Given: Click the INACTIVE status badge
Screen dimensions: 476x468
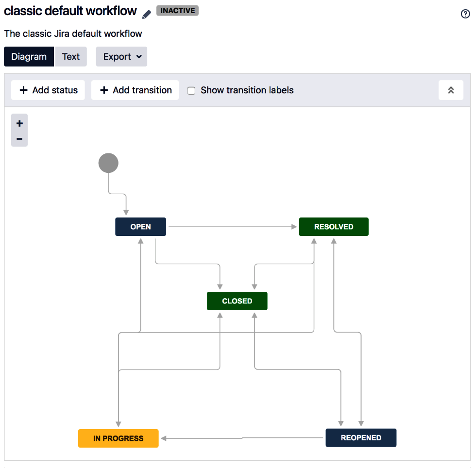Looking at the screenshot, I should [x=177, y=11].
